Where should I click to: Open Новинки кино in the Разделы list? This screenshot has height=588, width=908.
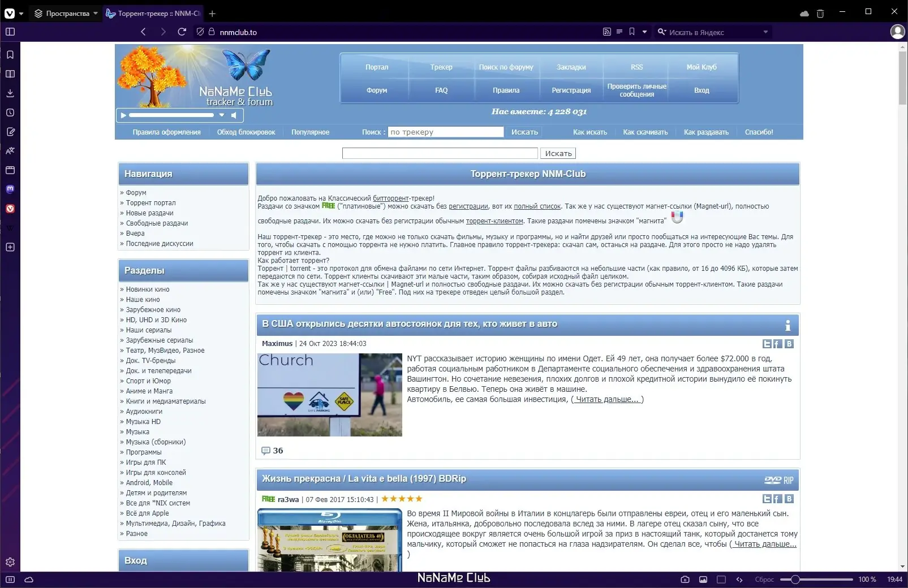pyautogui.click(x=147, y=289)
